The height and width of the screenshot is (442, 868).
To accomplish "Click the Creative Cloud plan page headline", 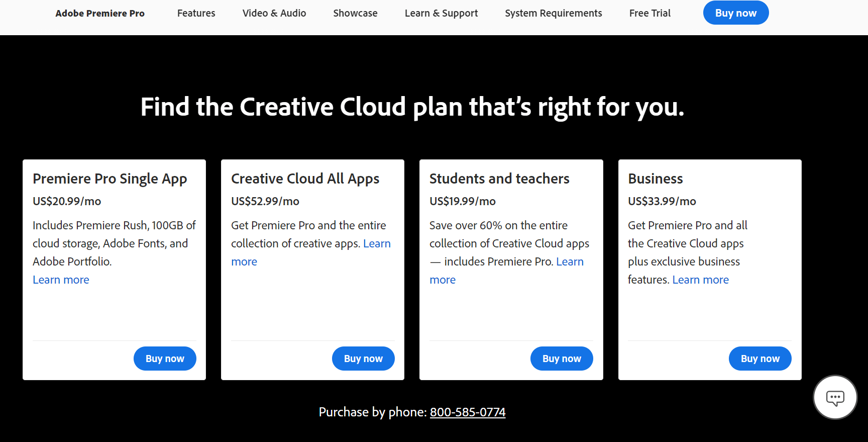I will pos(412,107).
